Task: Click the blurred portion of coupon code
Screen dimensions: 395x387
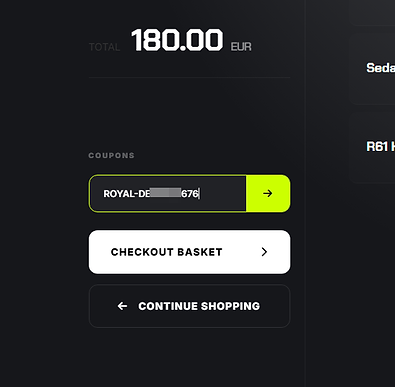Action: [x=166, y=193]
